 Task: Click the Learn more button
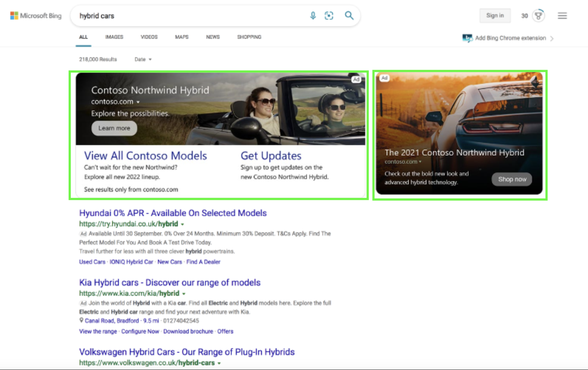pyautogui.click(x=114, y=128)
